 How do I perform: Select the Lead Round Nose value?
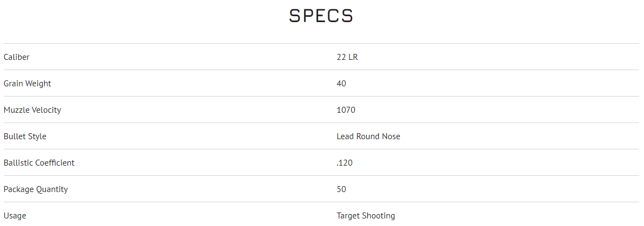tap(368, 136)
